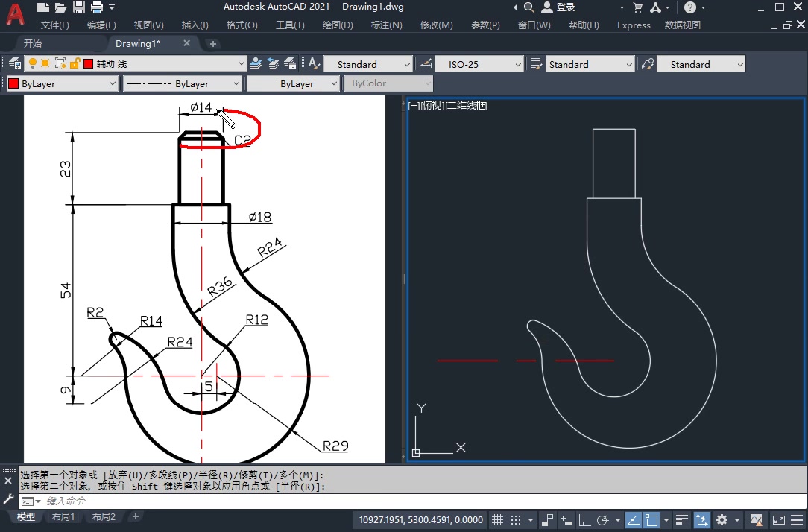Open the status bar customization menu icon
The height and width of the screenshot is (532, 808).
pyautogui.click(x=798, y=519)
